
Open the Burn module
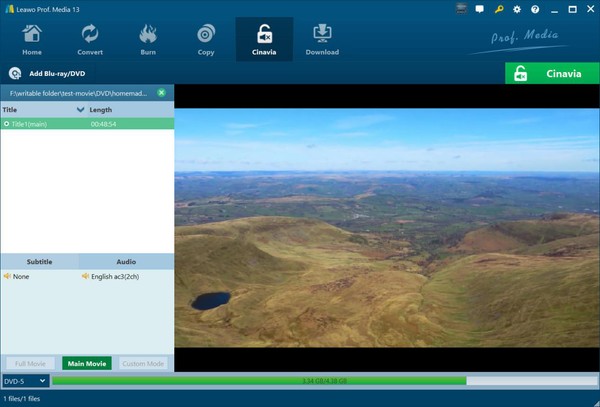click(148, 40)
